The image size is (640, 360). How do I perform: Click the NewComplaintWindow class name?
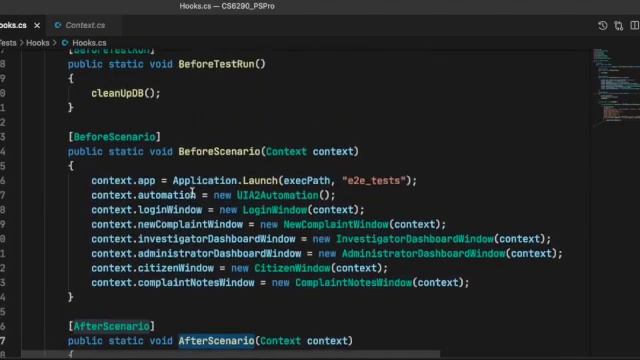pyautogui.click(x=336, y=224)
